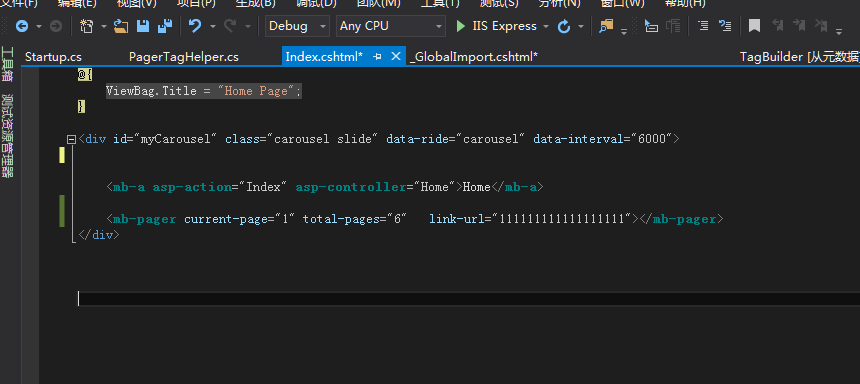
Task: Open the 测试资源管理器 side panel
Action: click(8, 136)
